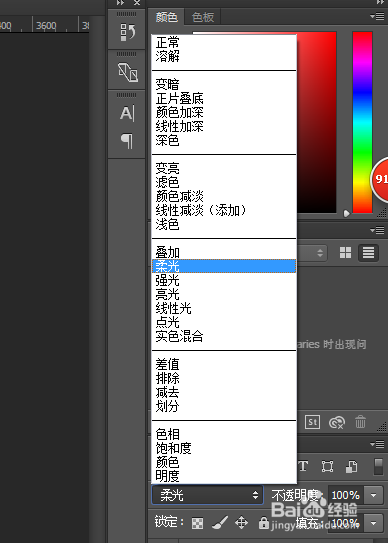Choose blend mode 颜色减淡
The height and width of the screenshot is (543, 388).
pos(224,196)
